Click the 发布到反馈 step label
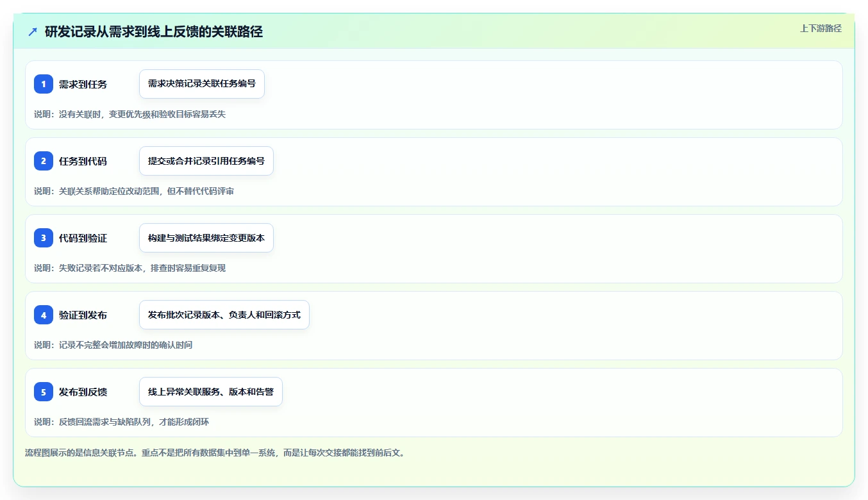The height and width of the screenshot is (500, 868). point(83,392)
